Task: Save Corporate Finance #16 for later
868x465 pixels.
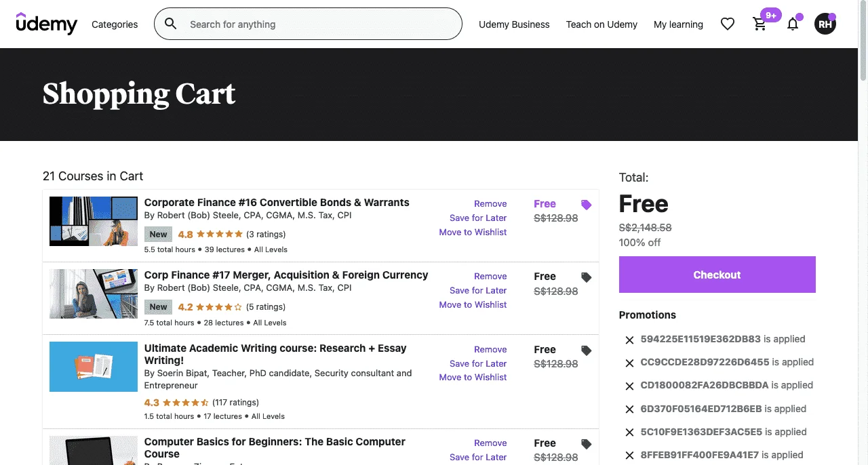Action: pyautogui.click(x=478, y=218)
